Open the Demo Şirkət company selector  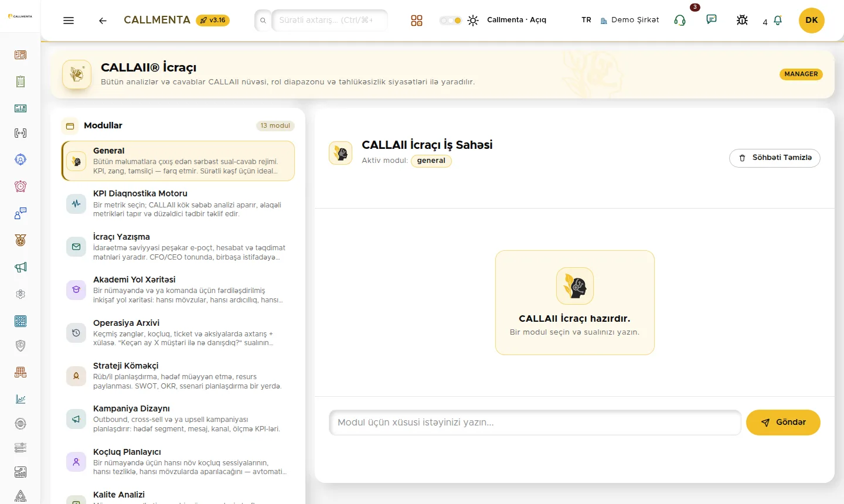(x=629, y=20)
